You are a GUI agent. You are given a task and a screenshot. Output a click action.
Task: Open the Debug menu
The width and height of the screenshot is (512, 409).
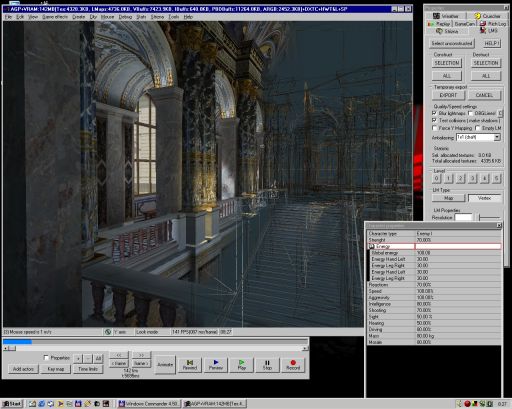[125, 17]
